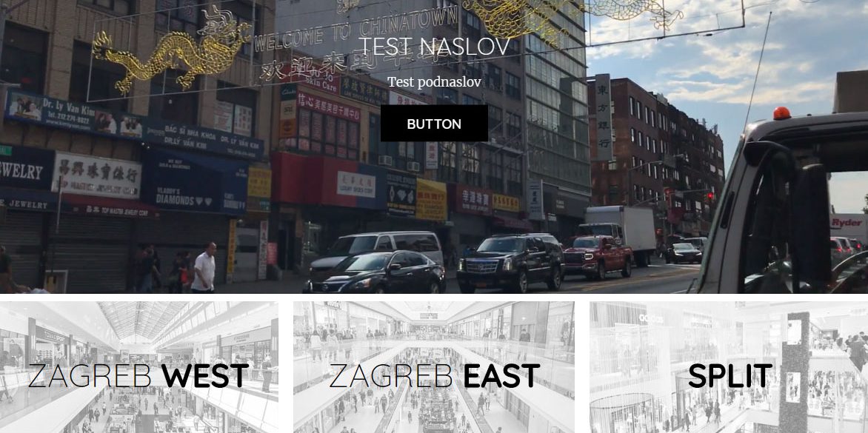Screen dimensions: 868x433
Task: Click the bold EAST word
Action: [x=501, y=376]
